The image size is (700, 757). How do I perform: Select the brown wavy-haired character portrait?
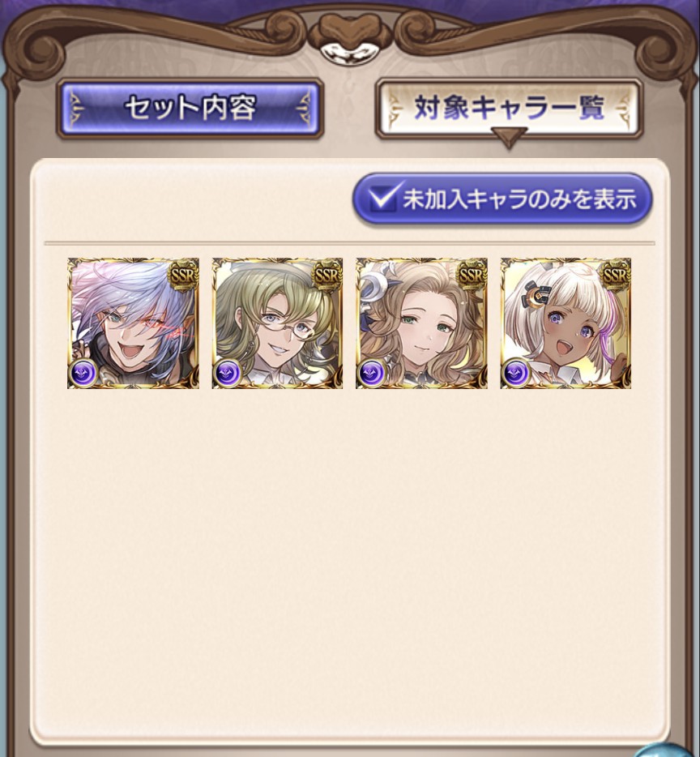(421, 323)
